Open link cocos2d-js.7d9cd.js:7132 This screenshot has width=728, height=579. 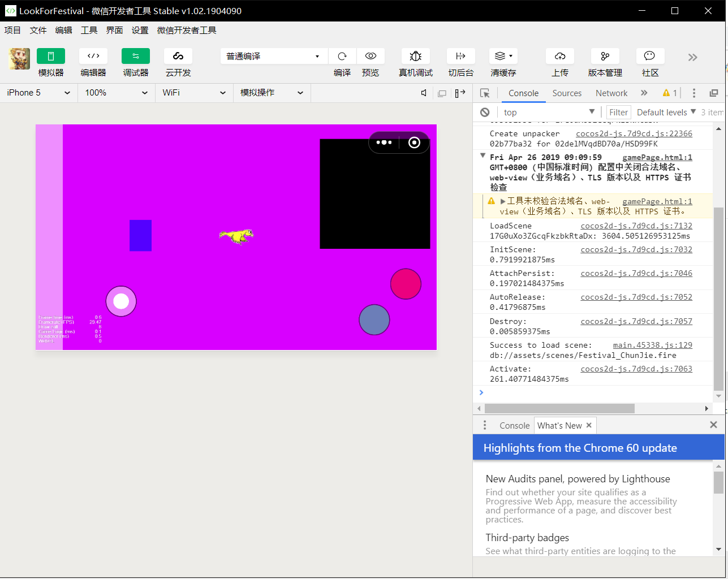pos(636,226)
